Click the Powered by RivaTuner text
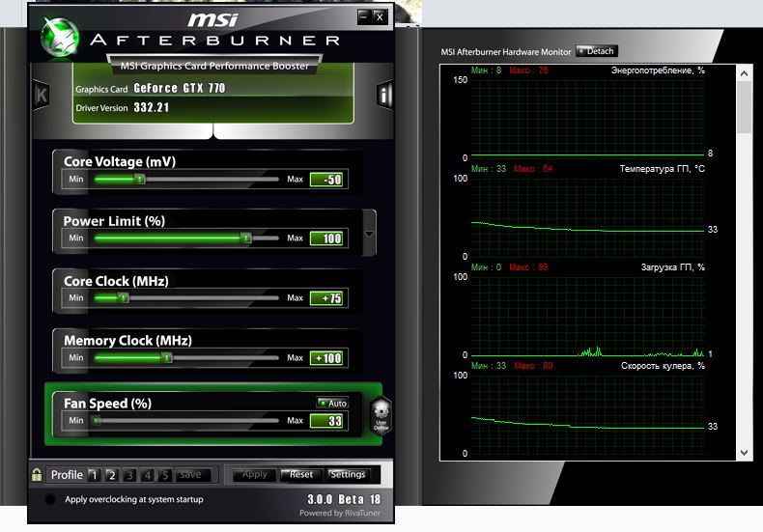The height and width of the screenshot is (532, 763). tap(340, 513)
